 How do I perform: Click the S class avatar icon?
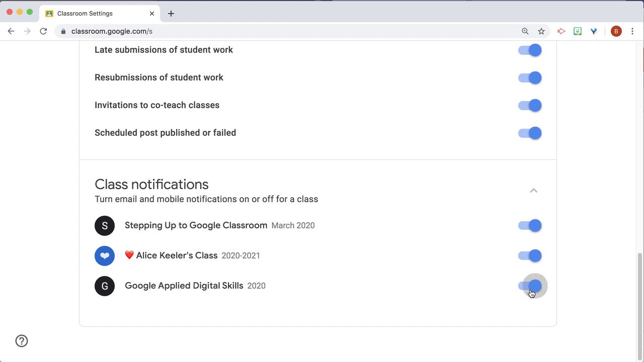point(105,225)
